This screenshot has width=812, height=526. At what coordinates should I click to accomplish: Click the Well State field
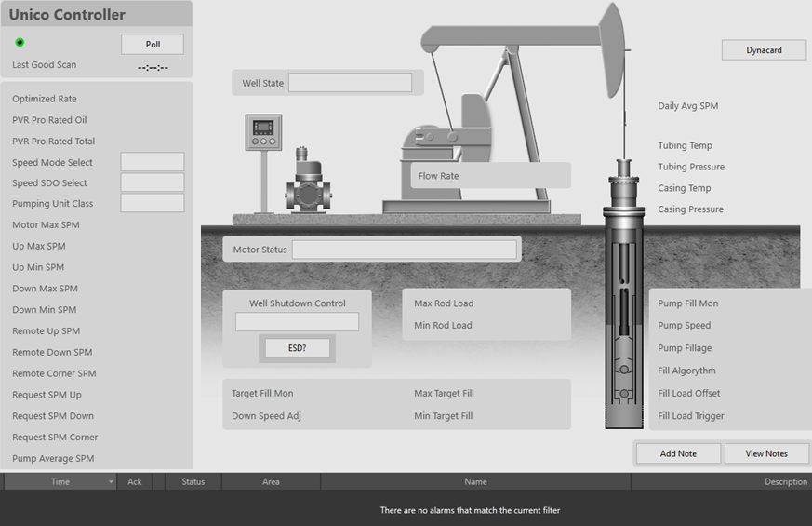tap(350, 83)
